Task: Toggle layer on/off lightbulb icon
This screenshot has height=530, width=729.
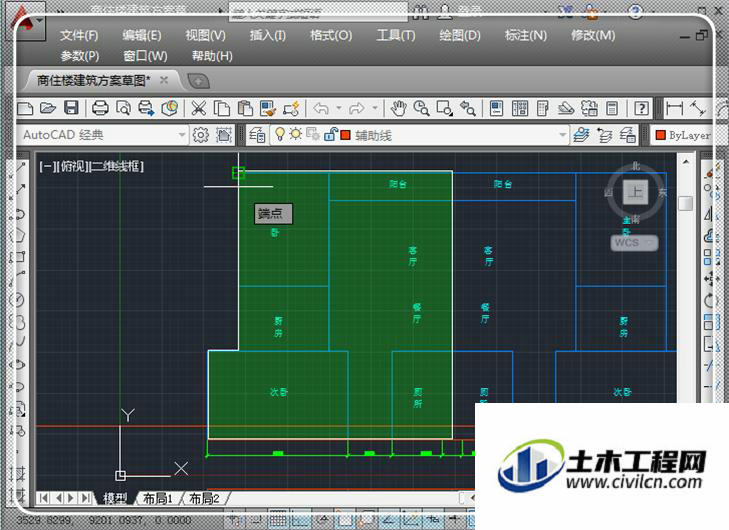Action: (x=280, y=134)
